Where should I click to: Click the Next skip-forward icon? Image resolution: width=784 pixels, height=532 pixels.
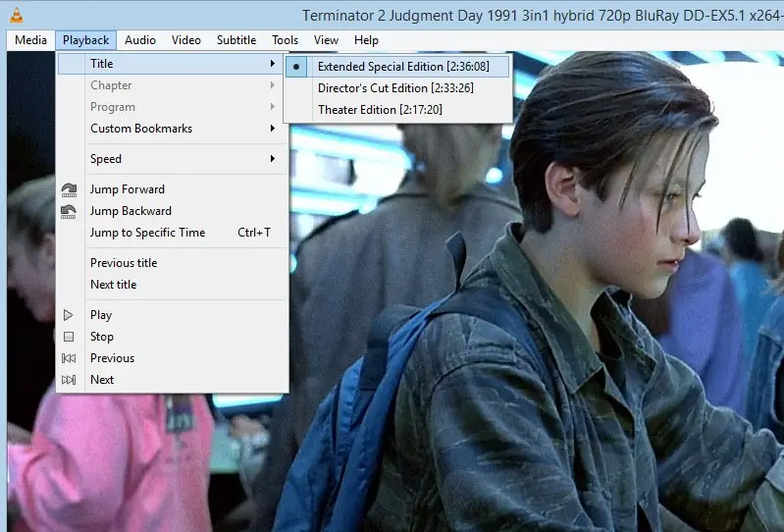pos(69,380)
